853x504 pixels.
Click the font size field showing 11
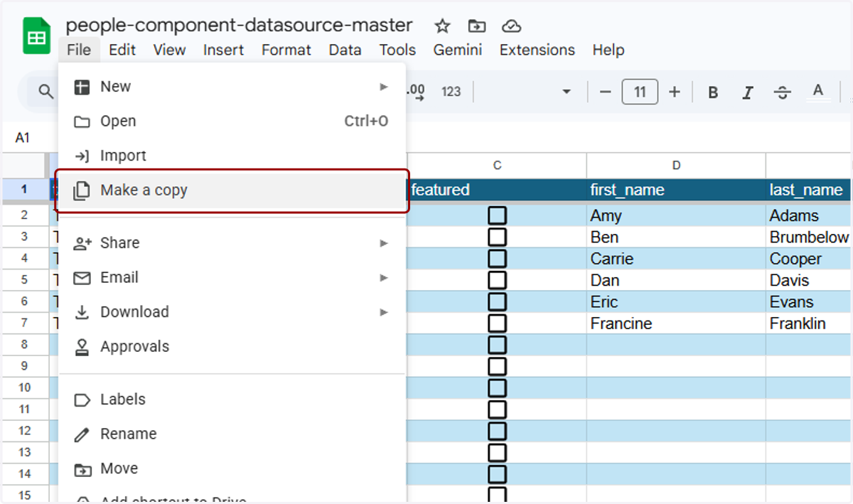[640, 92]
